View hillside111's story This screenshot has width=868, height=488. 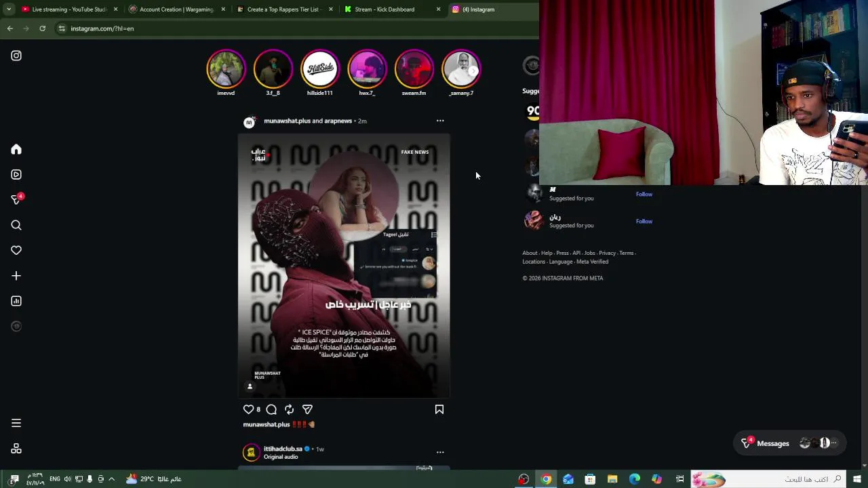click(320, 68)
